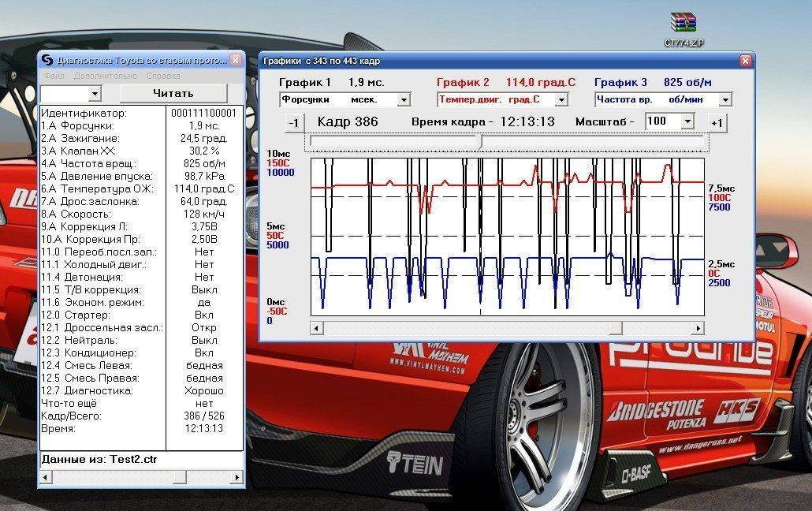The image size is (812, 511).
Task: Expand the График 2 Темпер.двиг. dropdown
Action: [x=561, y=100]
